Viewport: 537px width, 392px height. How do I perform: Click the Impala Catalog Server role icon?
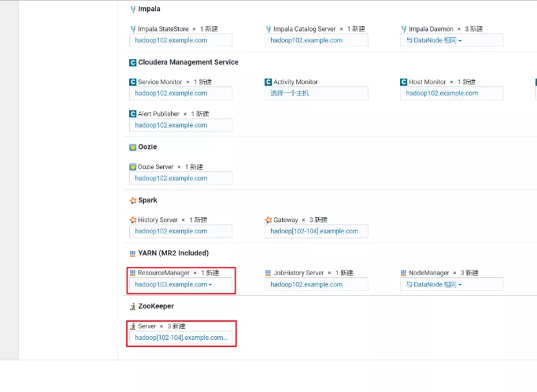[268, 29]
